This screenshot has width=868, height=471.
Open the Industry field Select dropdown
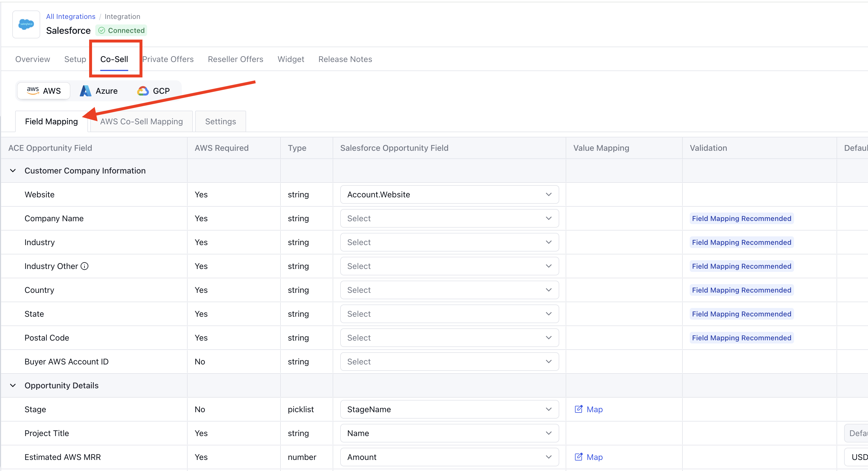point(449,242)
